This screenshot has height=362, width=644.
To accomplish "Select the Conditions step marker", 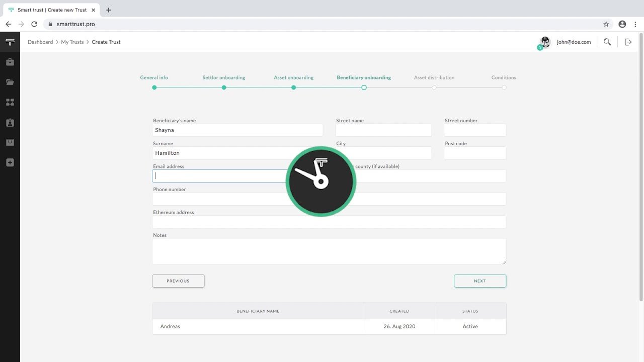I will (504, 87).
